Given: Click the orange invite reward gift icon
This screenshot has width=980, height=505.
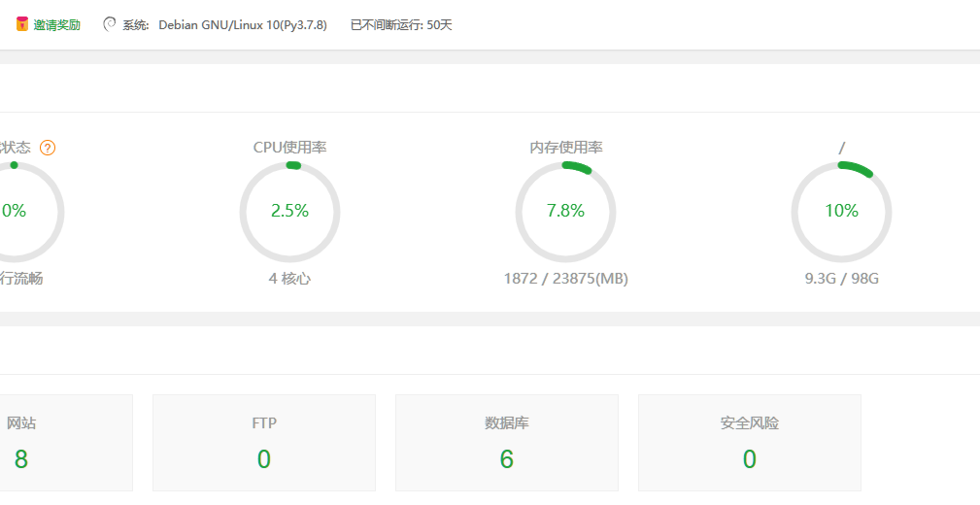Looking at the screenshot, I should point(22,25).
